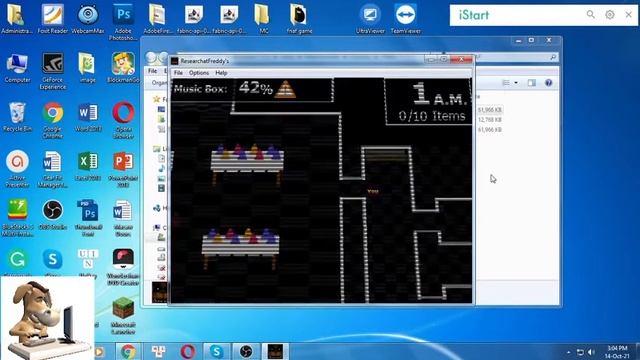Open GeForce Experience shortcut

[x=53, y=71]
